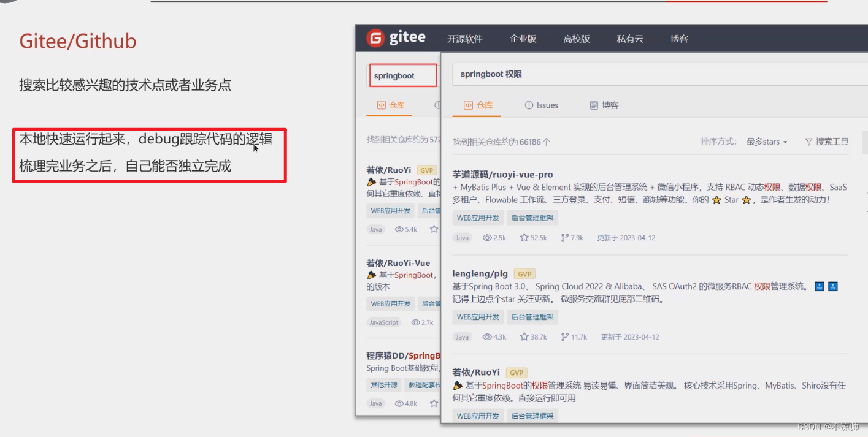Open the 芋道源码/ruoyi-vue-pro repository

tap(502, 175)
